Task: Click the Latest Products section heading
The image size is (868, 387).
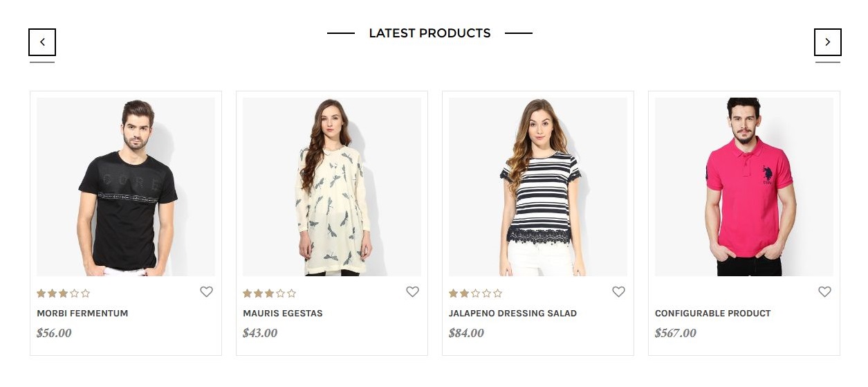Action: point(430,33)
